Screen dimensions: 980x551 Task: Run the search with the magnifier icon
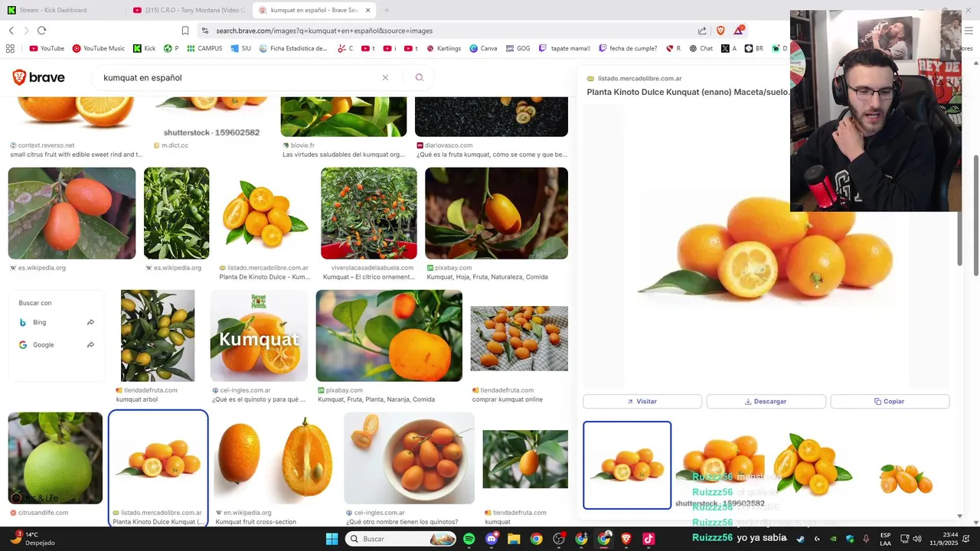(x=419, y=77)
